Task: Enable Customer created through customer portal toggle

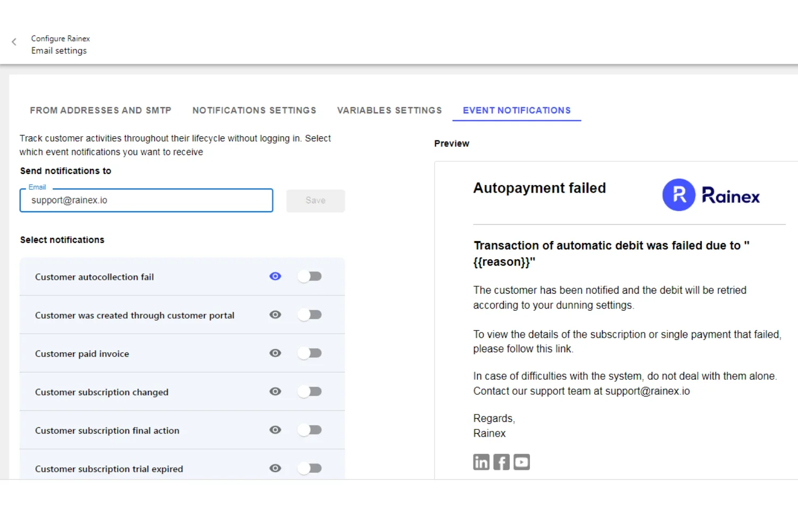Action: pyautogui.click(x=310, y=314)
